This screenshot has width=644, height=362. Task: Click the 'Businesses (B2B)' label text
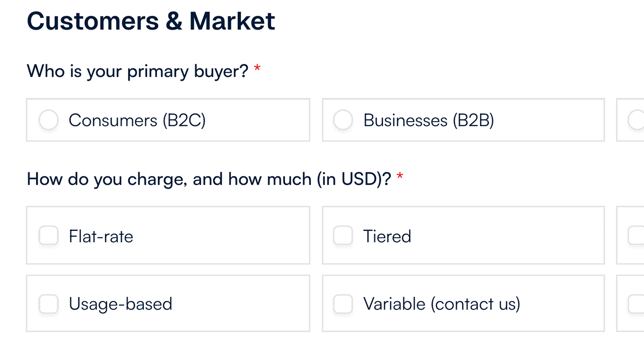428,120
